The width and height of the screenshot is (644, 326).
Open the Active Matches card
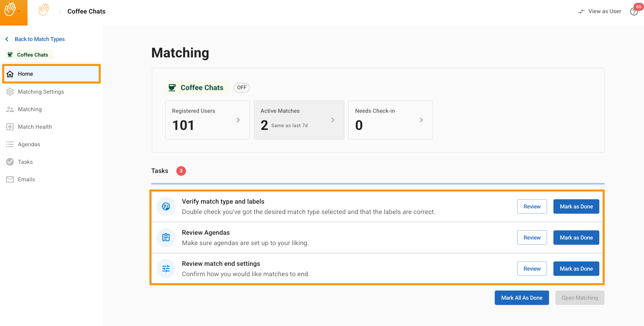tap(298, 120)
